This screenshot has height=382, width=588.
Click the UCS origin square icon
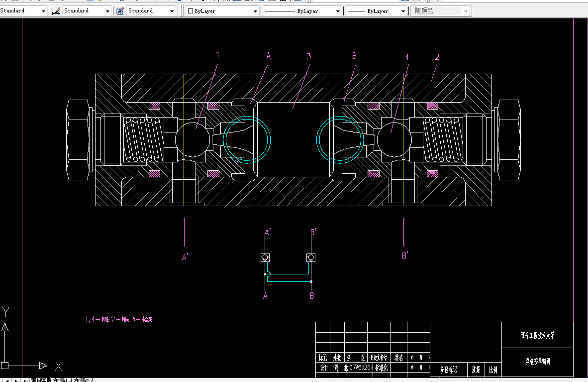click(x=4, y=366)
